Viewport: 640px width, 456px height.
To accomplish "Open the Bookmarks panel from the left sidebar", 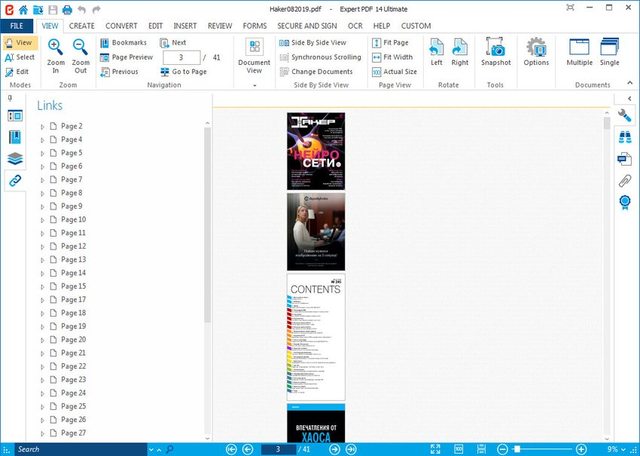I will point(15,136).
